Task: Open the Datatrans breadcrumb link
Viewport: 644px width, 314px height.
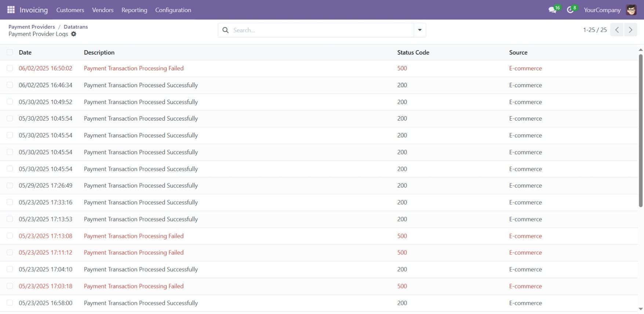Action: tap(76, 27)
